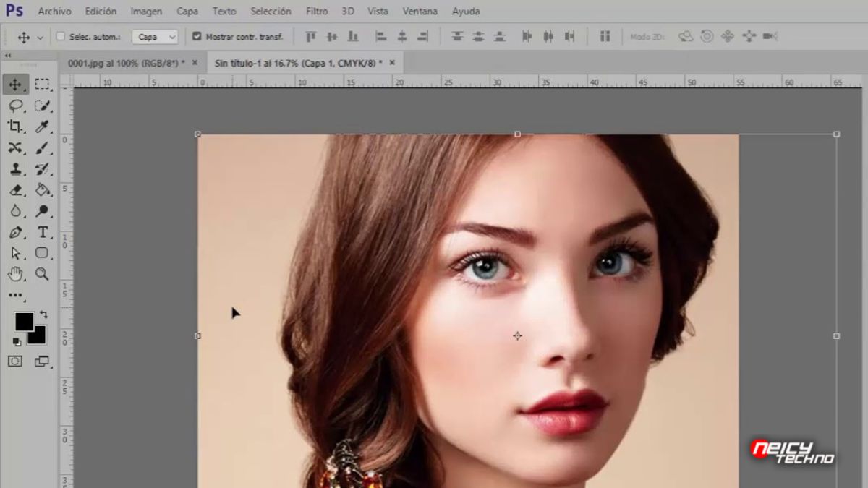Open the Imagen menu
Screen dimensions: 868x488
click(146, 12)
